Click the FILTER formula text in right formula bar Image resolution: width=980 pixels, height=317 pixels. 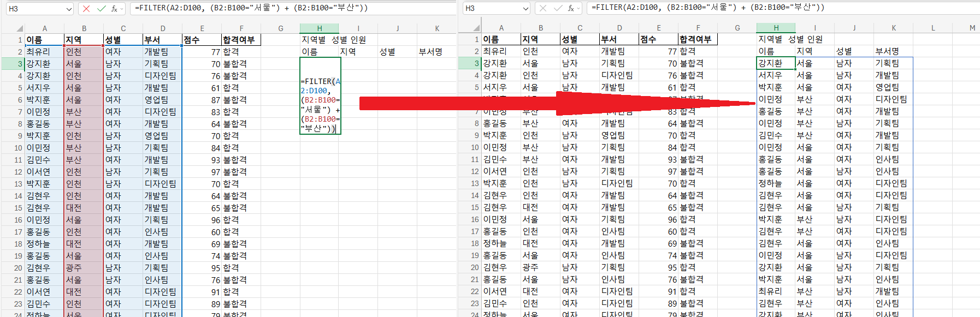point(708,8)
